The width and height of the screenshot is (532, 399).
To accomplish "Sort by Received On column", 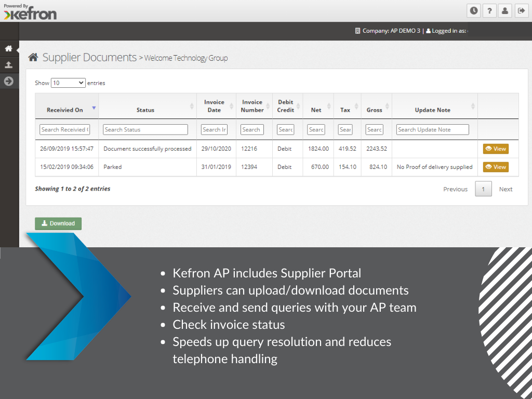I will click(66, 106).
